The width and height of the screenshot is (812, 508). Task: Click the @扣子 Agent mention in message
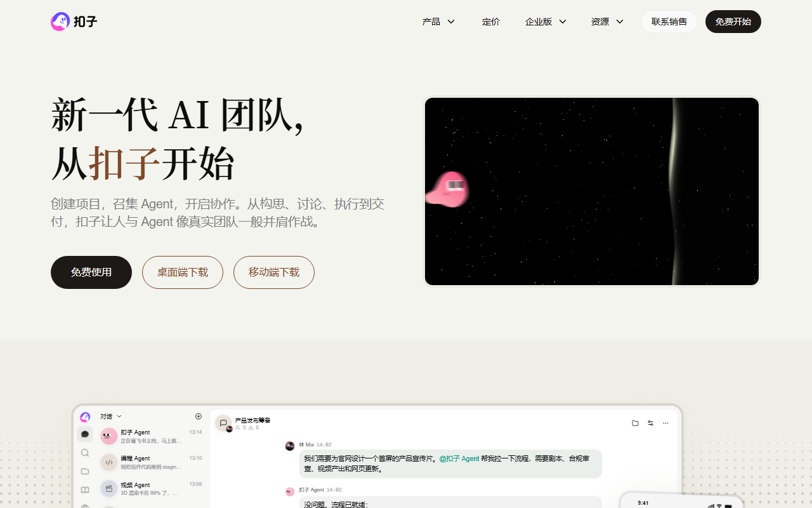pyautogui.click(x=459, y=458)
